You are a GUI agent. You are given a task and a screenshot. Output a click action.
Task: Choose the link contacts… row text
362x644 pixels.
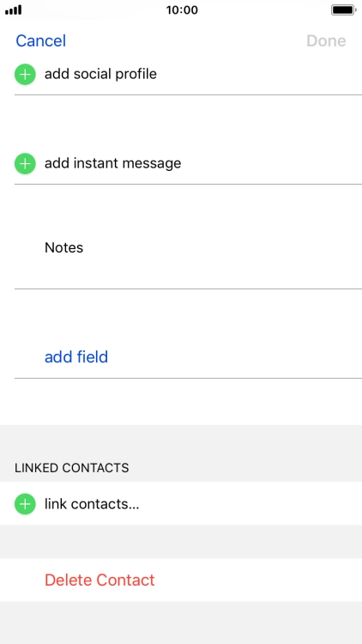[92, 504]
